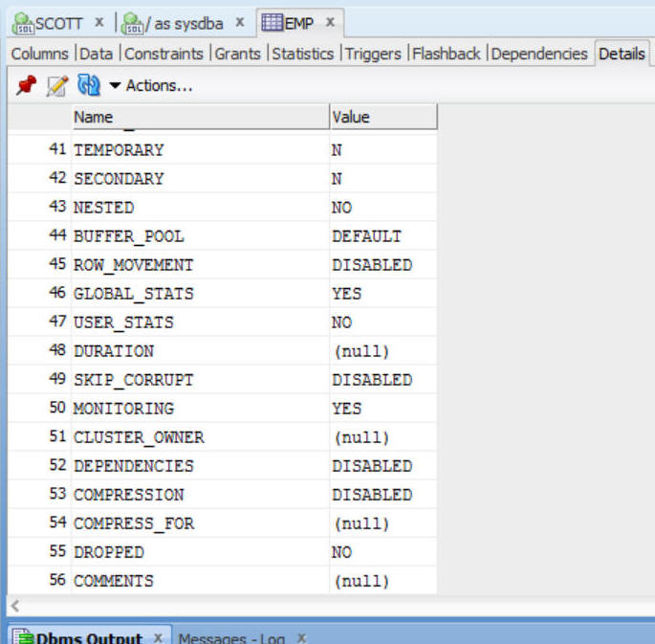Viewport: 655px width, 644px height.
Task: Go to the Triggers tab
Action: (x=374, y=54)
